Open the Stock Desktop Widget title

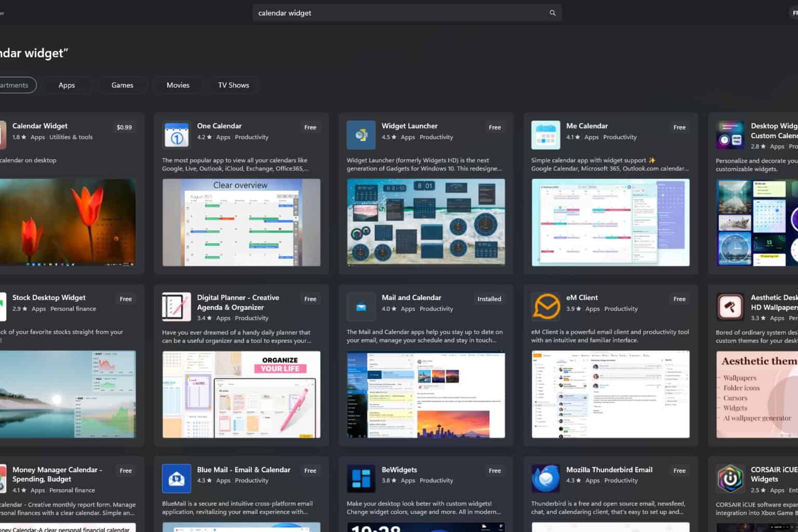click(x=49, y=298)
